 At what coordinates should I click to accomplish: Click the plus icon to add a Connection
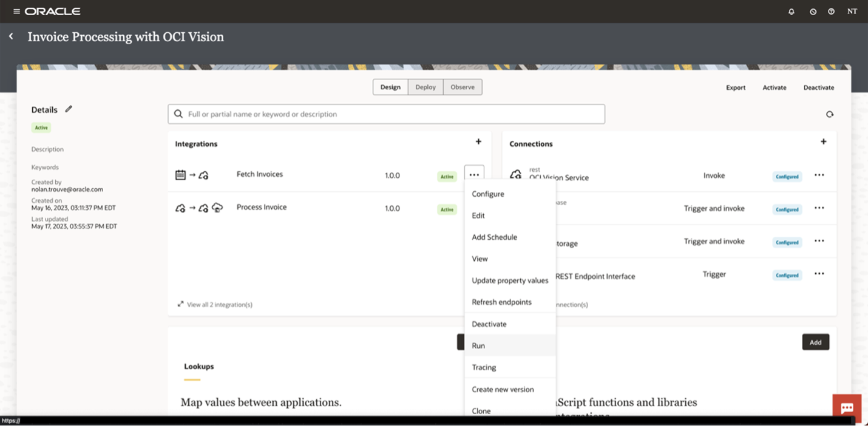pyautogui.click(x=824, y=141)
